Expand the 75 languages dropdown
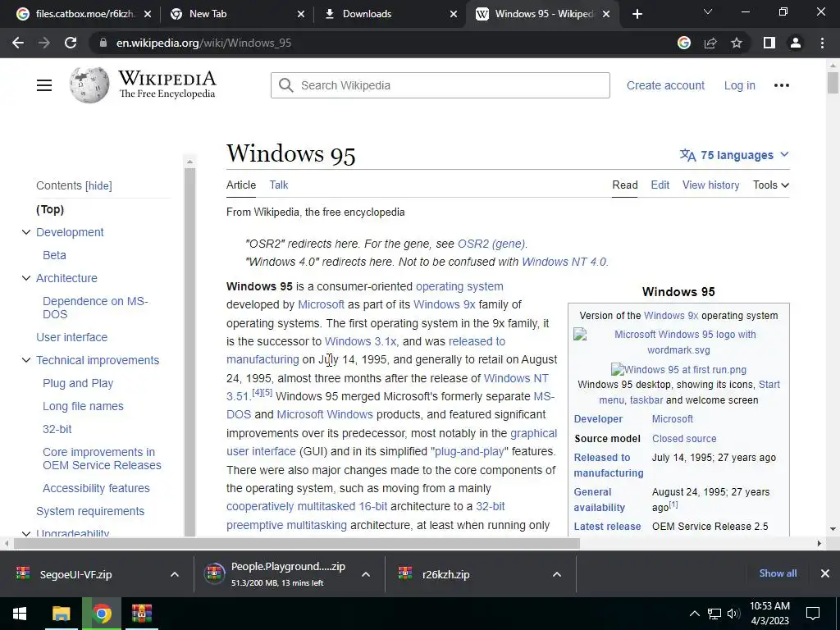 point(734,155)
